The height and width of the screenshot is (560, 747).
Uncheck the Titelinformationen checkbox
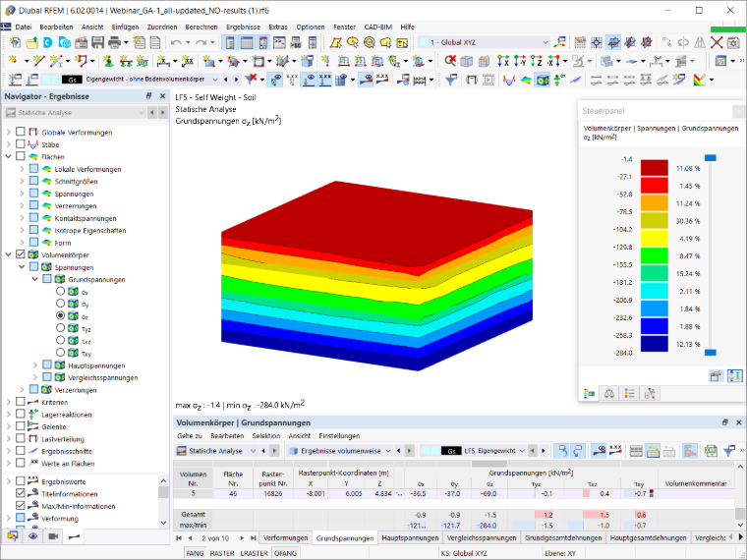[x=21, y=493]
